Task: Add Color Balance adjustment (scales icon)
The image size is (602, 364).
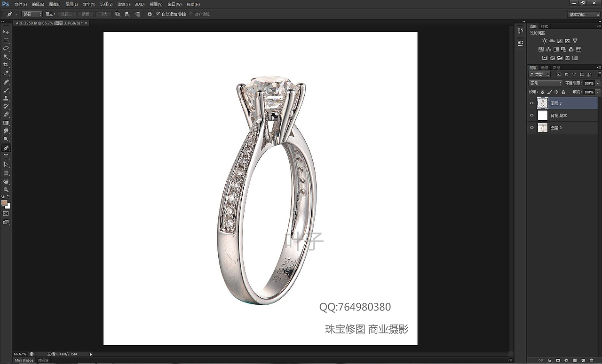Action: pyautogui.click(x=548, y=49)
